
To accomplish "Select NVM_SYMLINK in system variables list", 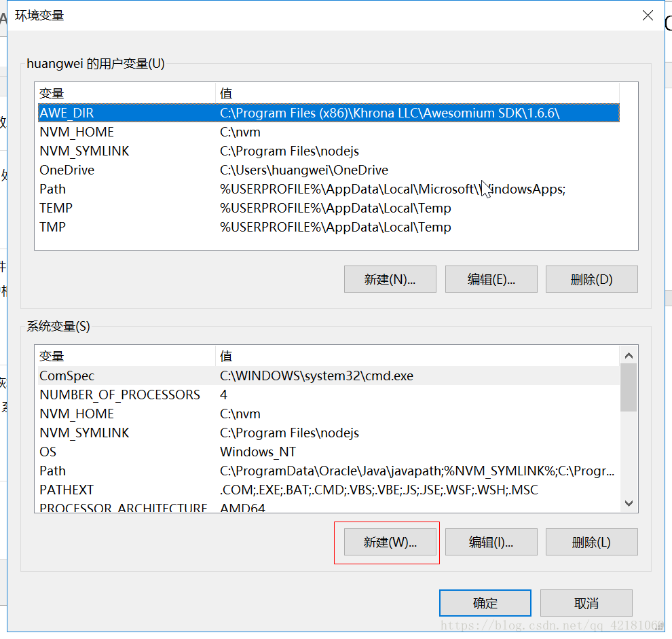I will 329,433.
